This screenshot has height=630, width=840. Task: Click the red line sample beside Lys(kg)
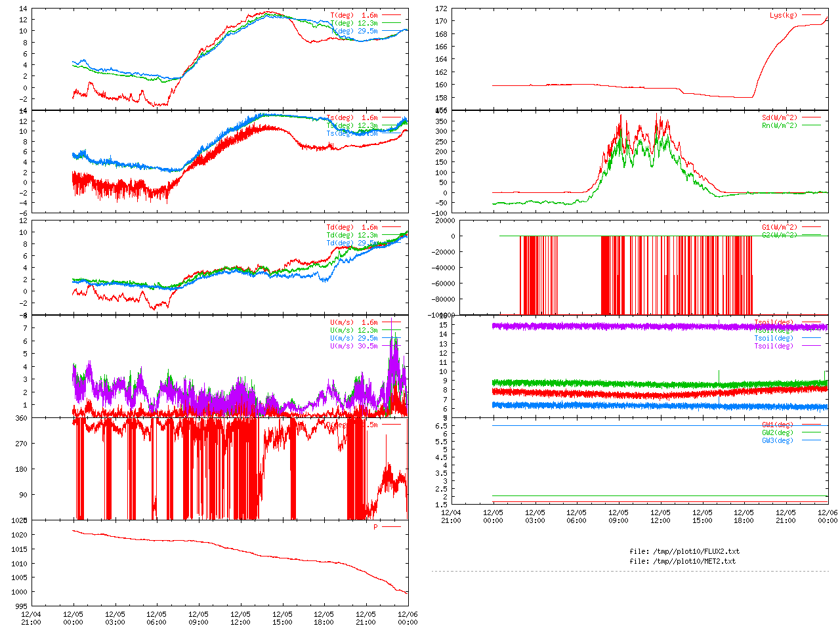(811, 15)
